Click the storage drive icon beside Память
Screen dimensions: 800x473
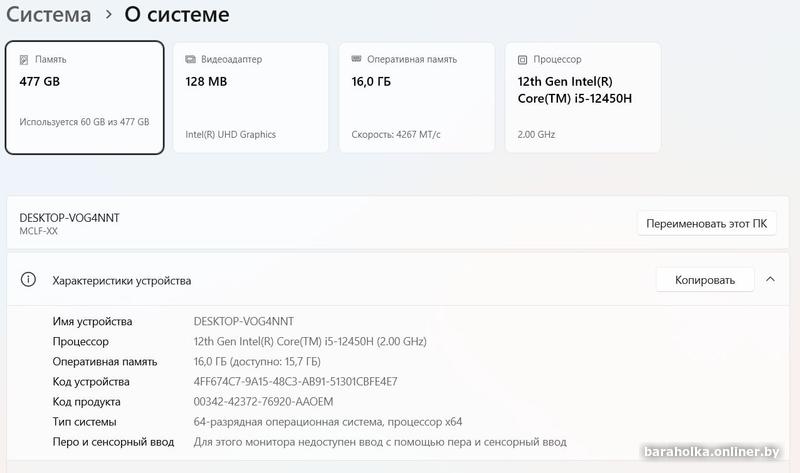coord(23,60)
